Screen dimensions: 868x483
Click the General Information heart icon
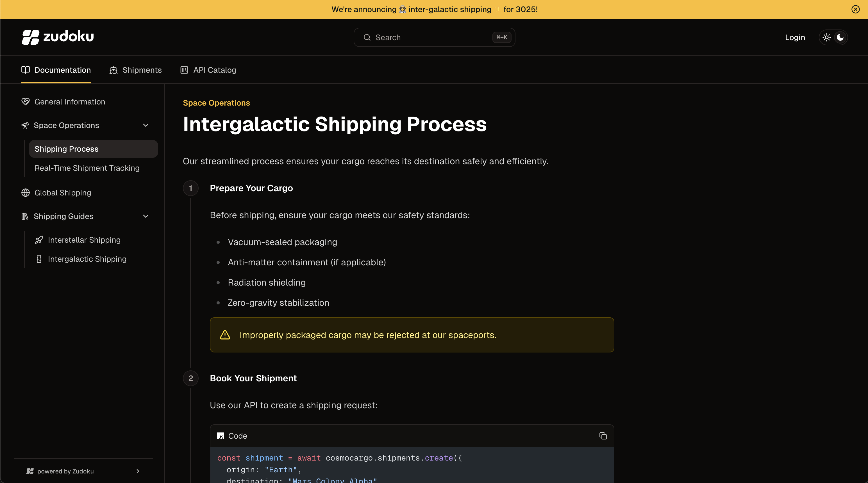[26, 102]
